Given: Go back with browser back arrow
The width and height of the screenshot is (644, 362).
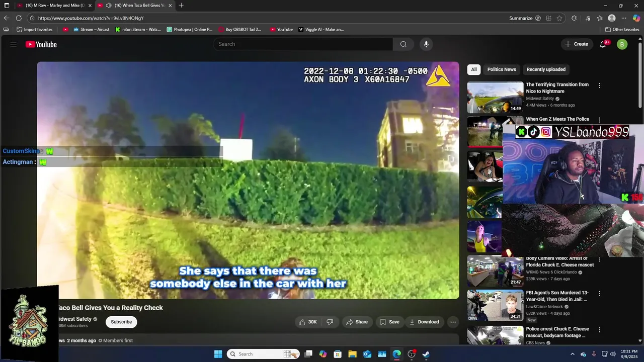Looking at the screenshot, I should click(7, 18).
